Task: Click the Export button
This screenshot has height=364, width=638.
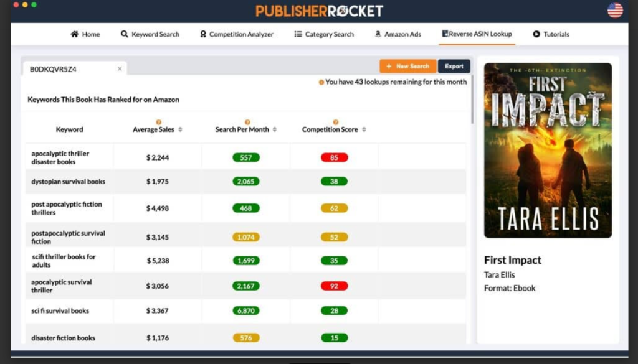Action: coord(454,66)
